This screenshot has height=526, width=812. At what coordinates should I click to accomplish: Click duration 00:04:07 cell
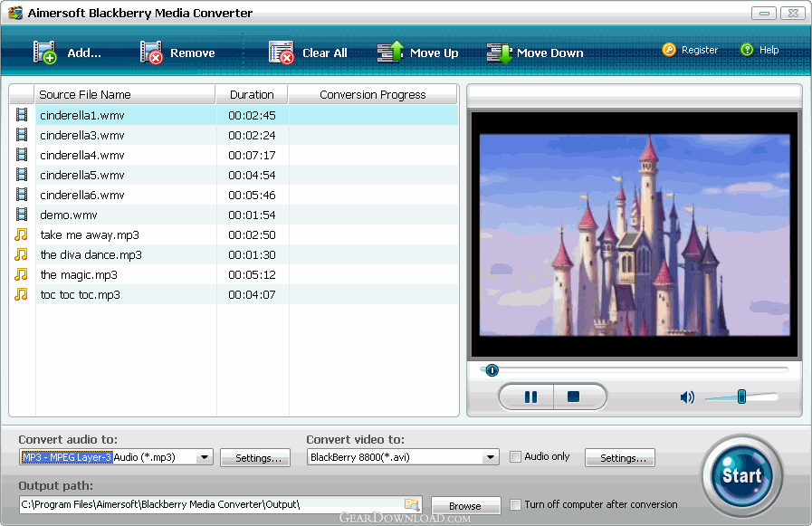tap(253, 294)
